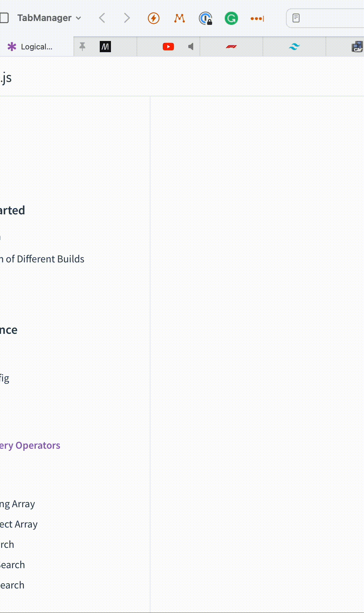Select the pinned black M tab
The width and height of the screenshot is (364, 613).
[x=105, y=47]
